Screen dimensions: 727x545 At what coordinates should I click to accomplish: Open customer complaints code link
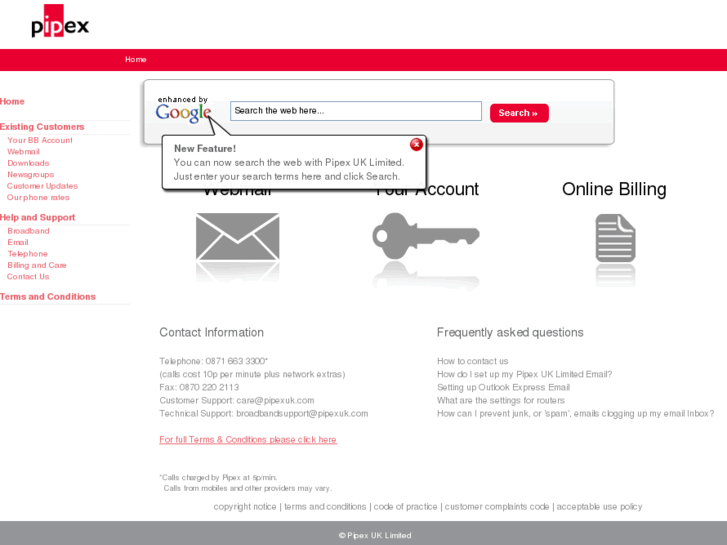pos(497,507)
